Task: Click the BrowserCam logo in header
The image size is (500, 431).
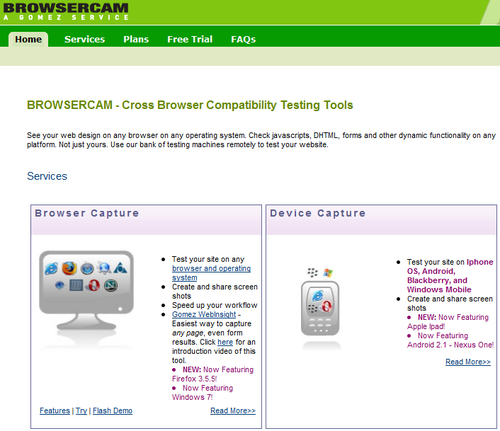Action: pyautogui.click(x=66, y=11)
